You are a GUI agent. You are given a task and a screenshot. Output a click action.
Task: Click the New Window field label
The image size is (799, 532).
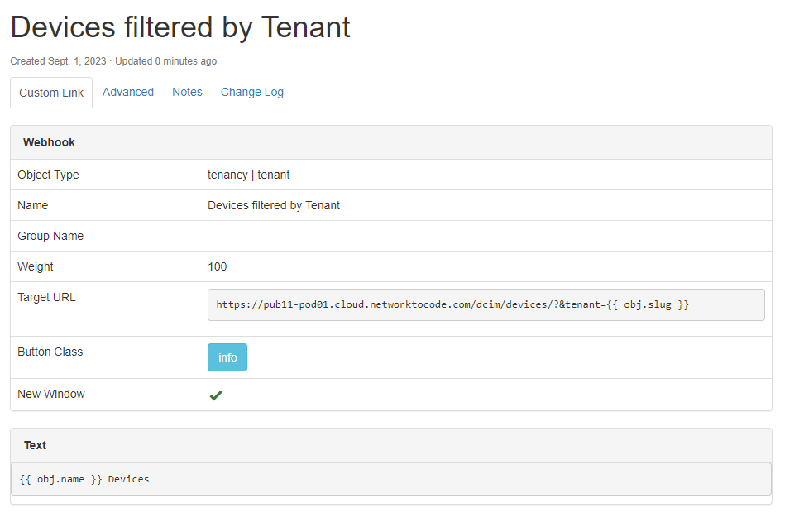pos(51,394)
